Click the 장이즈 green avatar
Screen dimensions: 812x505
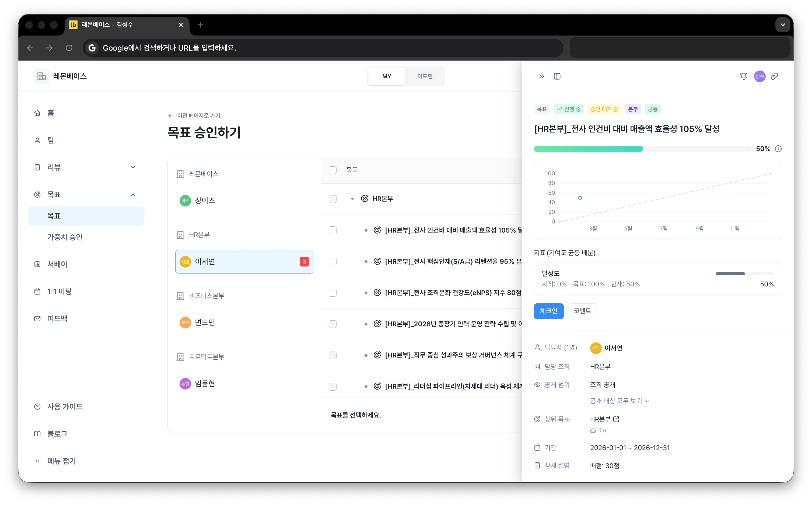coord(185,200)
